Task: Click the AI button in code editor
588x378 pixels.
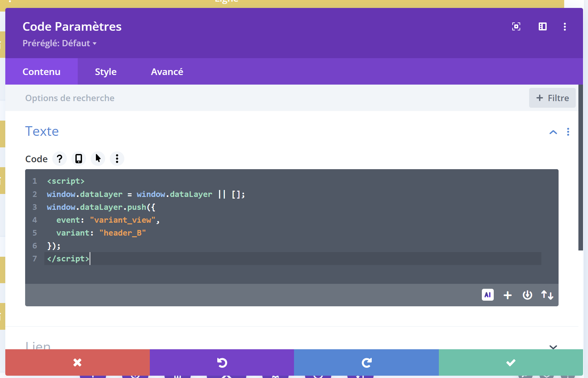Action: pos(487,295)
